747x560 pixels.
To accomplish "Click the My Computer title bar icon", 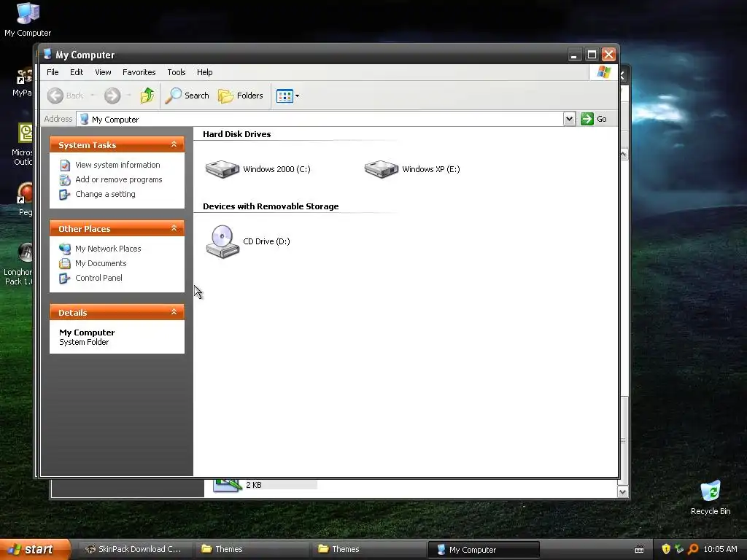I will click(x=47, y=54).
